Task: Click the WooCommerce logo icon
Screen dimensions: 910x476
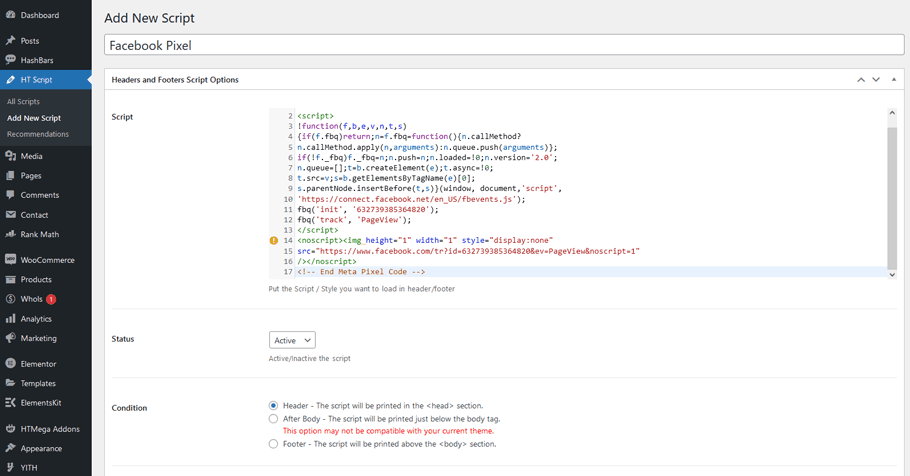Action: tap(10, 259)
